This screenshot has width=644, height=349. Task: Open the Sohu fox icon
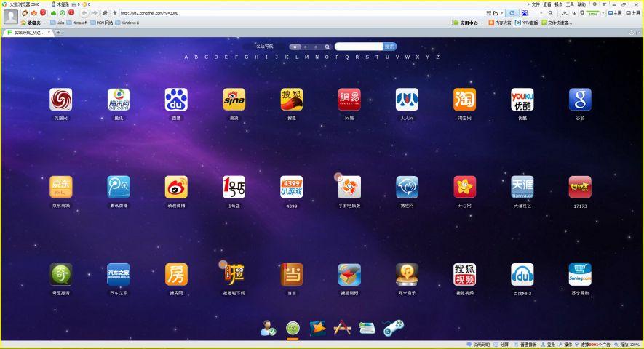pyautogui.click(x=292, y=100)
